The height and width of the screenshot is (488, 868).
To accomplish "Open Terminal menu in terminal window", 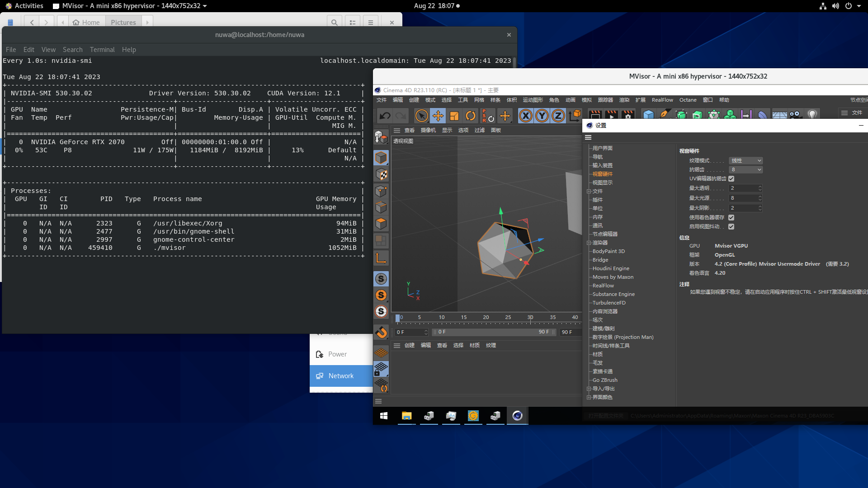I will (102, 50).
